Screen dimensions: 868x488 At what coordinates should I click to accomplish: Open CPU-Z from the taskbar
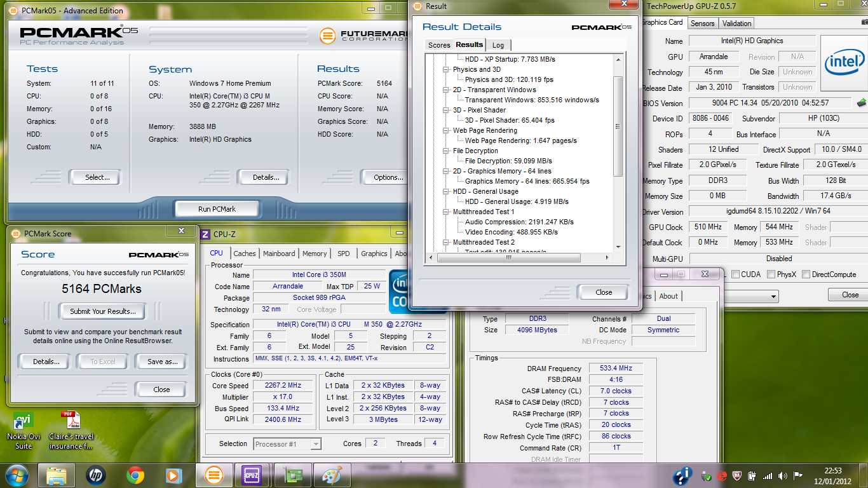(252, 475)
